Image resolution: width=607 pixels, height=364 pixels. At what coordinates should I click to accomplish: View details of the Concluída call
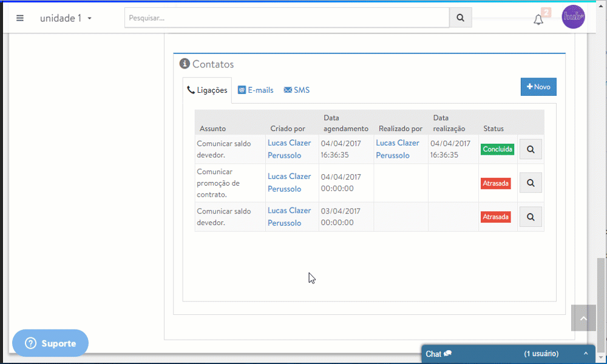coord(531,149)
